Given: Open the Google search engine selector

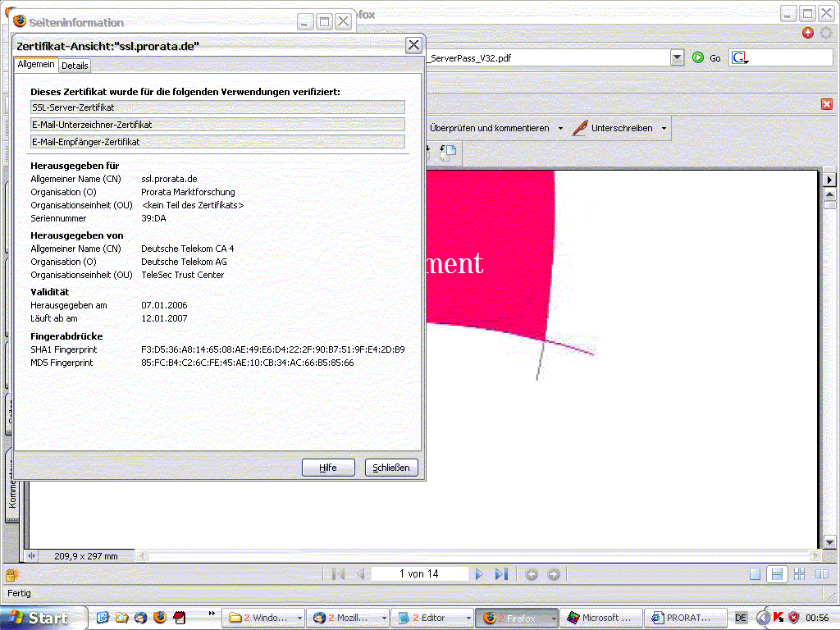Looking at the screenshot, I should 740,57.
